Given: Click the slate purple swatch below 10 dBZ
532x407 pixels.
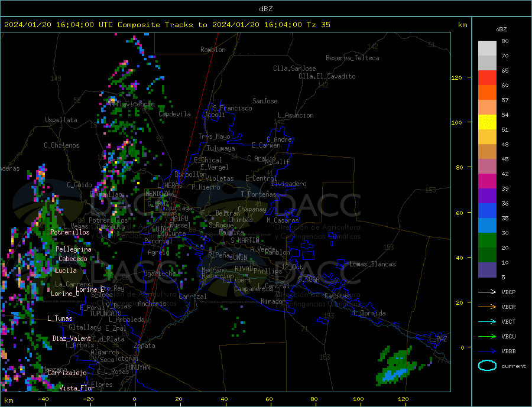Looking at the screenshot, I should coord(487,269).
